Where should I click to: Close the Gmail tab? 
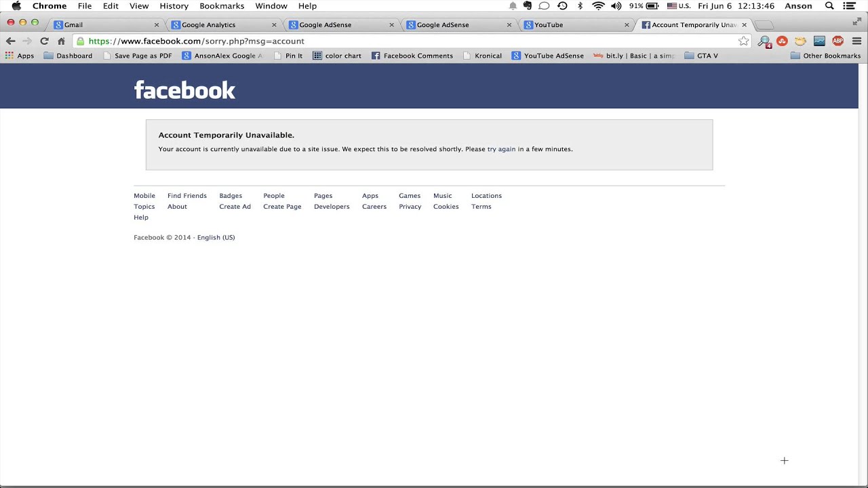point(157,24)
